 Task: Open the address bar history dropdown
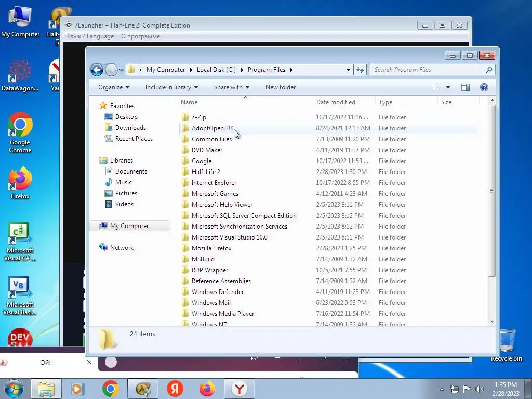(348, 70)
